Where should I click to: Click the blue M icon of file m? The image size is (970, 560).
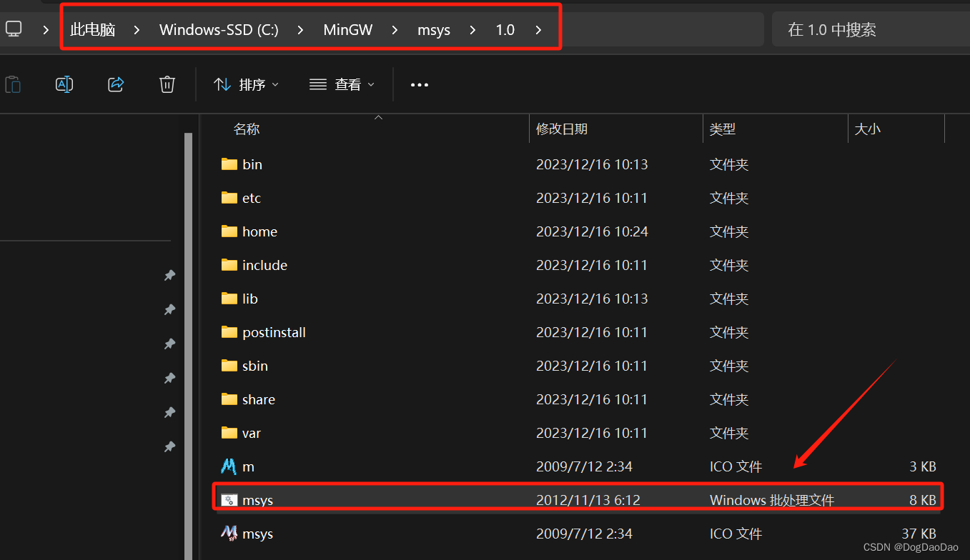[229, 466]
